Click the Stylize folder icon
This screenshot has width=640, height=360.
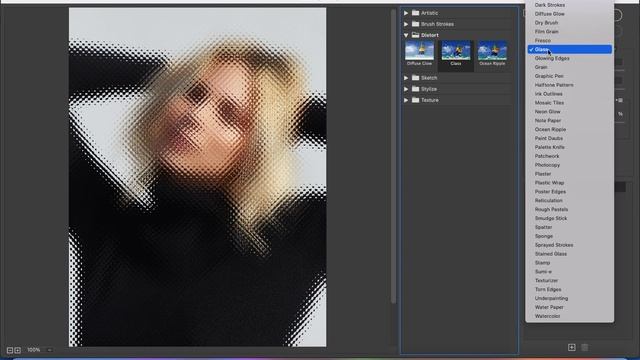(416, 89)
